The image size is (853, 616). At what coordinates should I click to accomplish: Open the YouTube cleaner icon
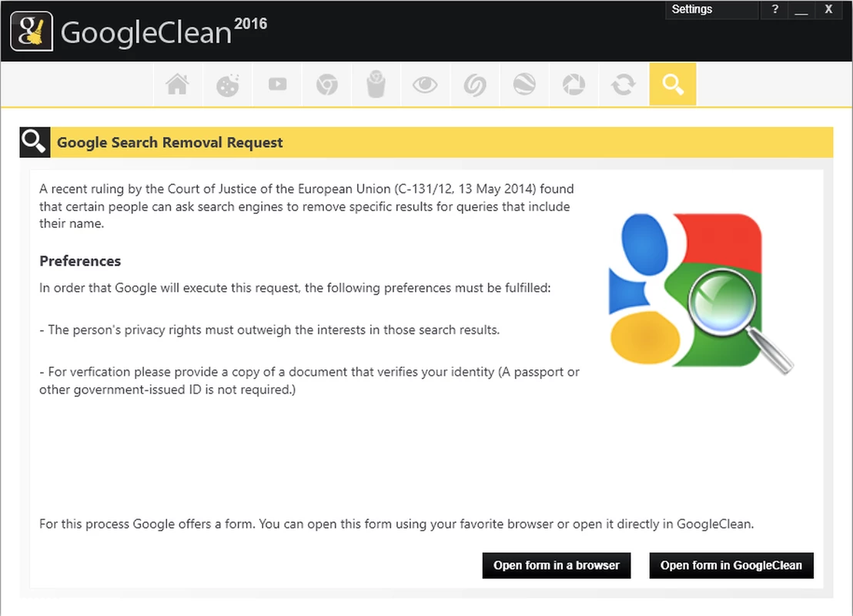pos(277,85)
